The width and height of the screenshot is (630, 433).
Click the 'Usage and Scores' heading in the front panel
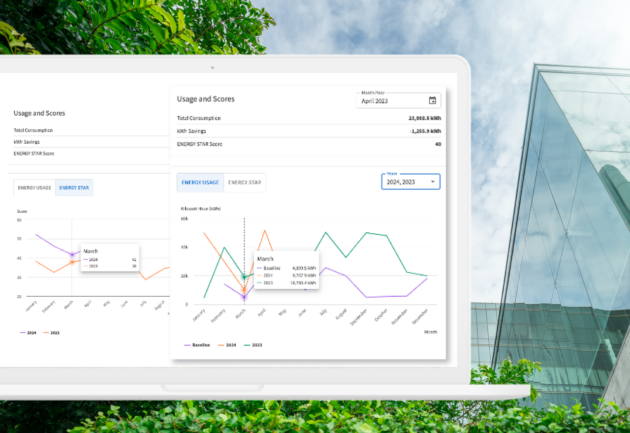(x=206, y=99)
